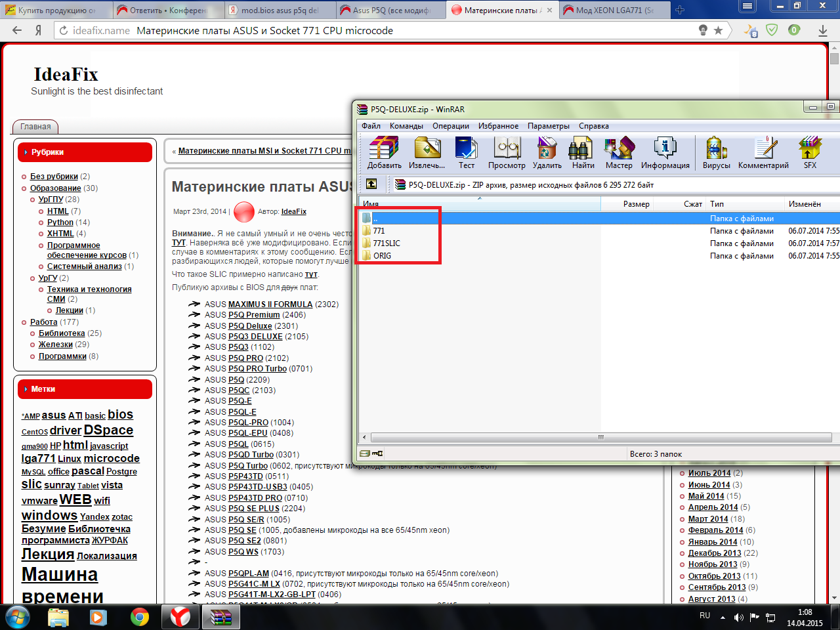Open File Explorer from the taskbar
The image size is (840, 630).
[x=58, y=617]
